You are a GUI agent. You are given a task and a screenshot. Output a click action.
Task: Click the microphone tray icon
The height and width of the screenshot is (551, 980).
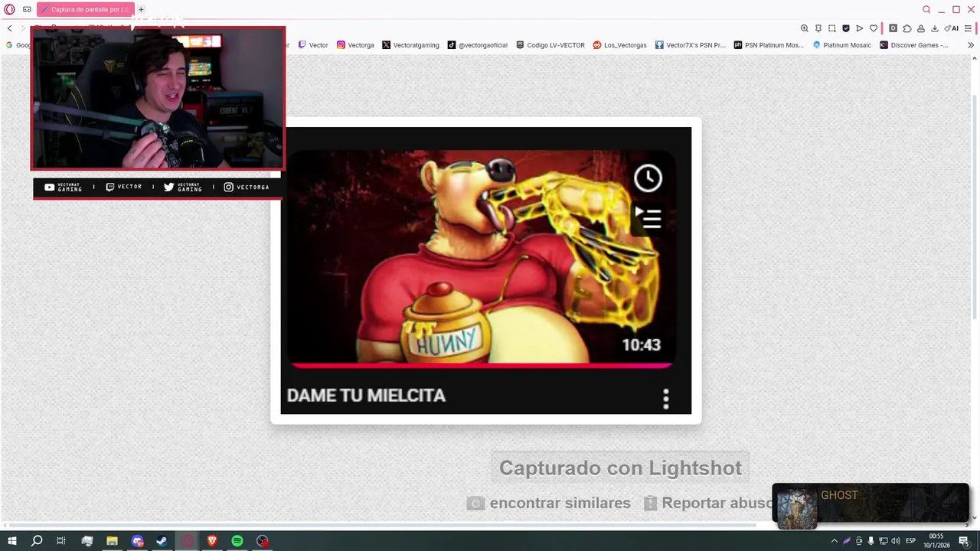click(x=871, y=541)
